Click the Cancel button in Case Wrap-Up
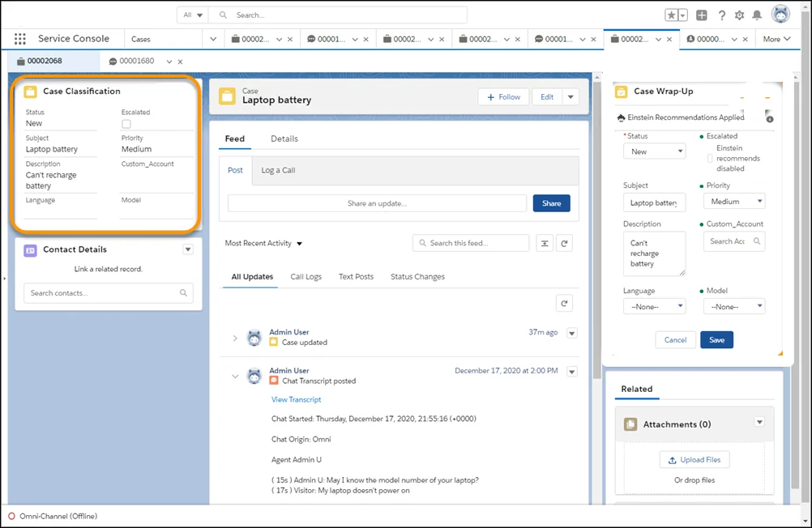Image resolution: width=812 pixels, height=528 pixels. pos(675,340)
